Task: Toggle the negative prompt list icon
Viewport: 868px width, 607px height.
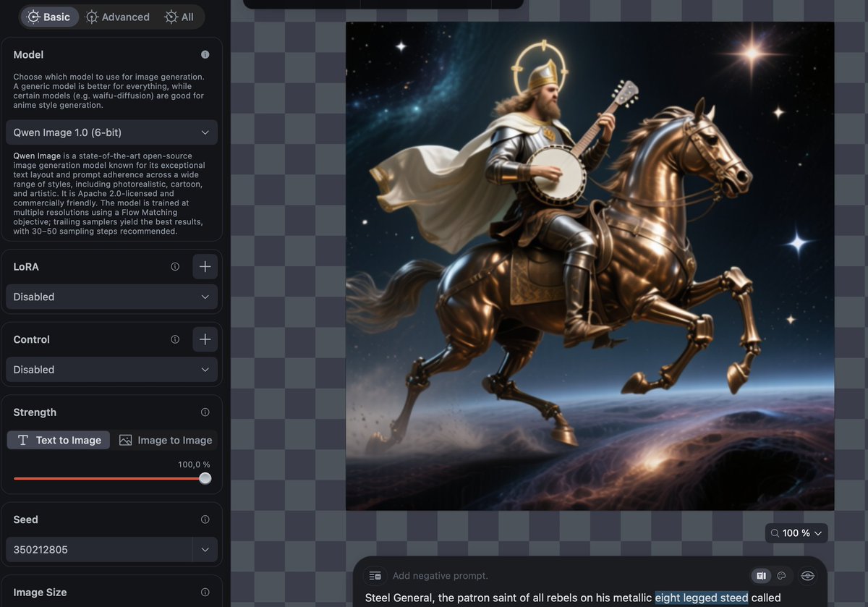Action: click(375, 576)
